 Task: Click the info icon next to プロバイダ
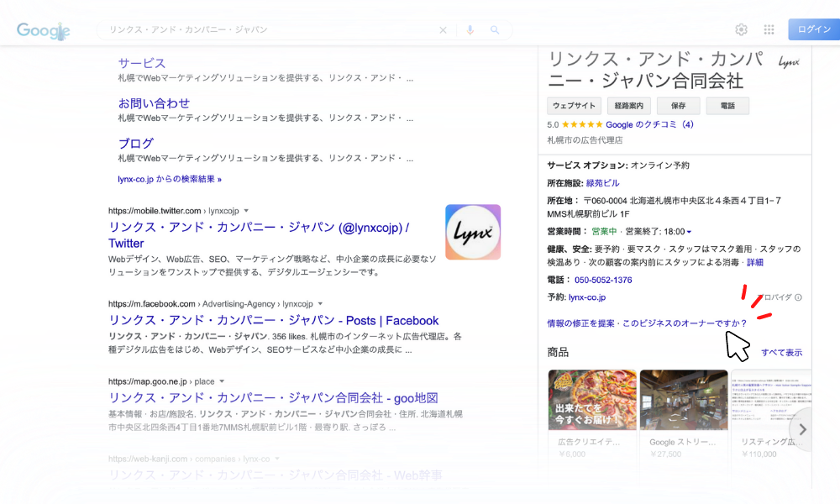point(798,297)
